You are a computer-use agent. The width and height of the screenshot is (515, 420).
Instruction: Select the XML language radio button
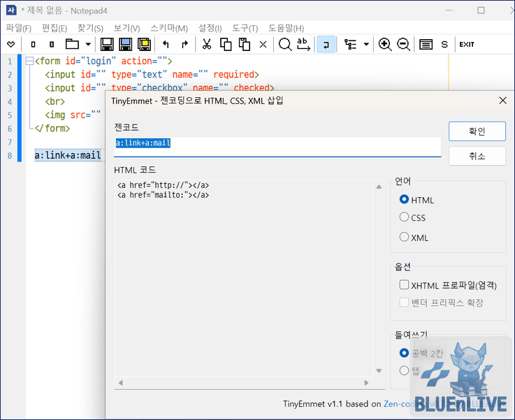[404, 237]
